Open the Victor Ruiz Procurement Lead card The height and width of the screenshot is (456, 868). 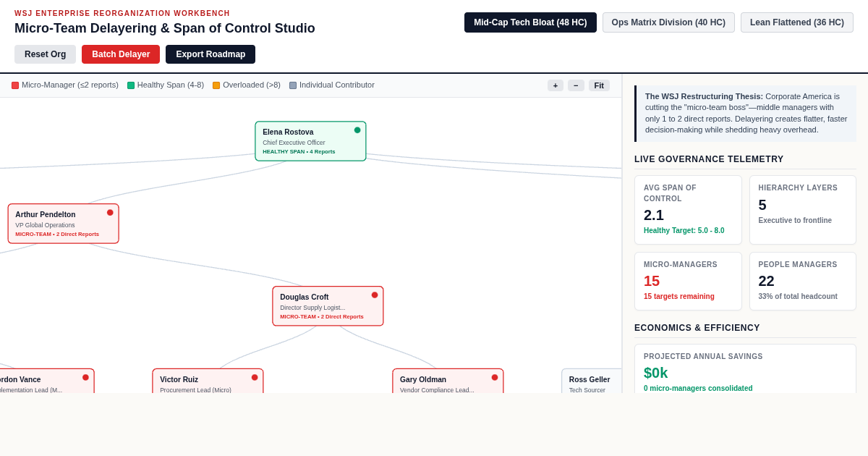point(208,381)
